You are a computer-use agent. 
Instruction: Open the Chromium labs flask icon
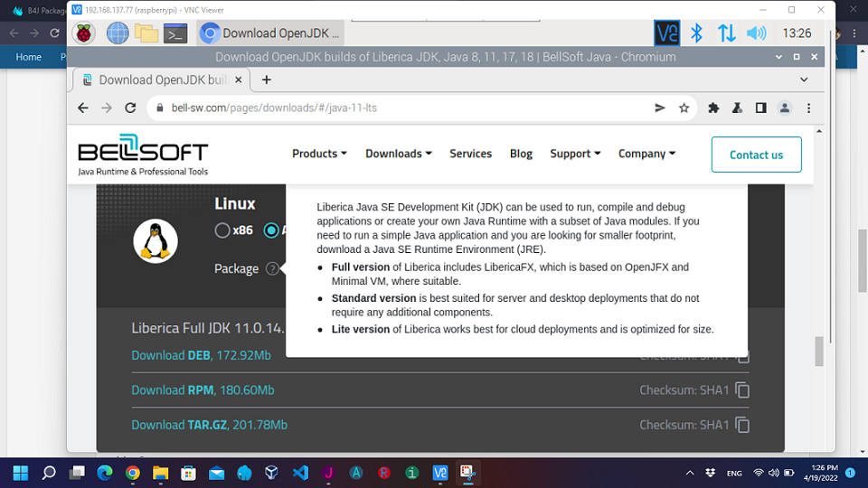point(738,108)
